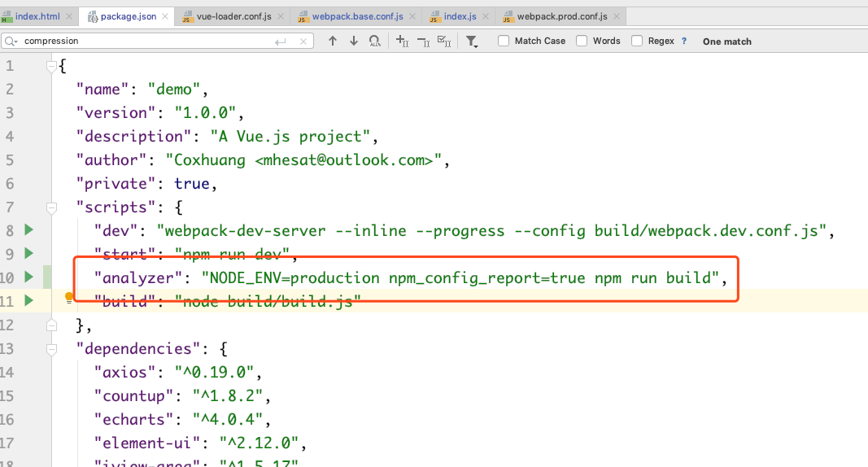Click the "A Vue.js project" description value

pyautogui.click(x=290, y=137)
